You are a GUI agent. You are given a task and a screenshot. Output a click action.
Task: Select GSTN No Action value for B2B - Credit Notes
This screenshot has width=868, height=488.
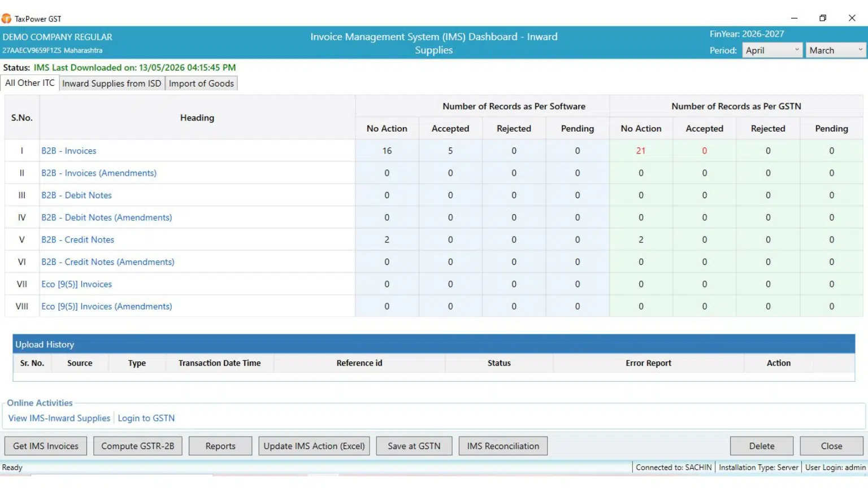click(641, 239)
